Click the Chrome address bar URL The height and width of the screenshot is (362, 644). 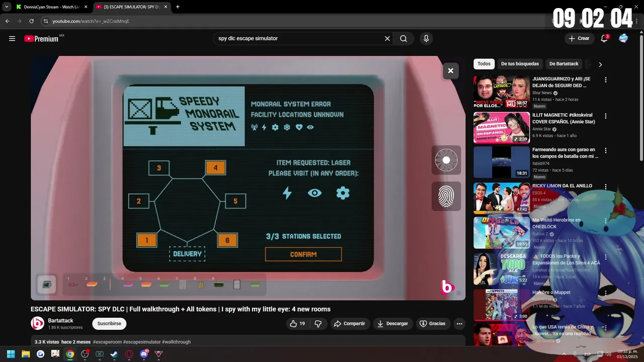[x=91, y=21]
